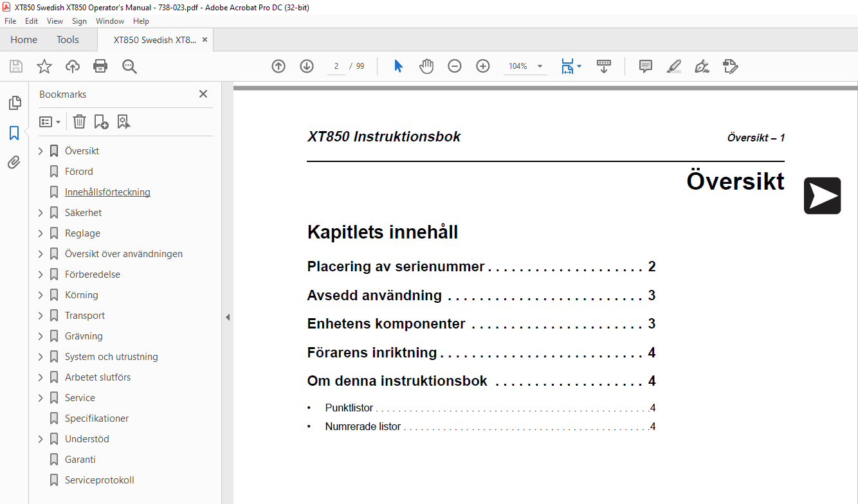Find the current bookmark
This screenshot has width=858, height=504.
pyautogui.click(x=123, y=122)
